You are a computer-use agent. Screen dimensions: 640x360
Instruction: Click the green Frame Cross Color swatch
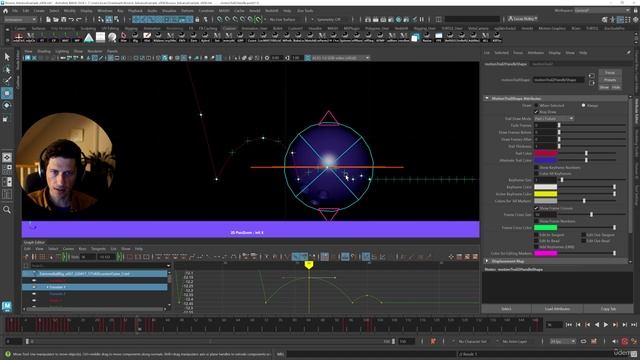pyautogui.click(x=545, y=228)
